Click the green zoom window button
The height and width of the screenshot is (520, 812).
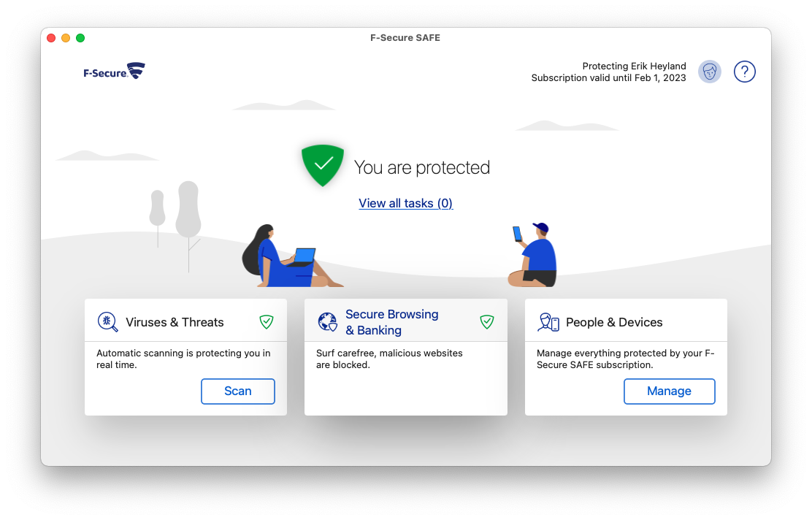(80, 38)
